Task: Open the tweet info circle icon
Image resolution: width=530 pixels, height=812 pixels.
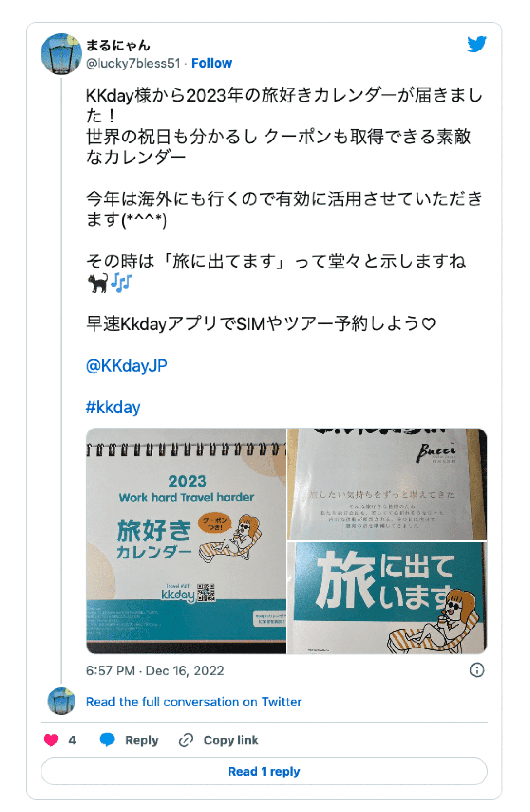Action: 477,670
